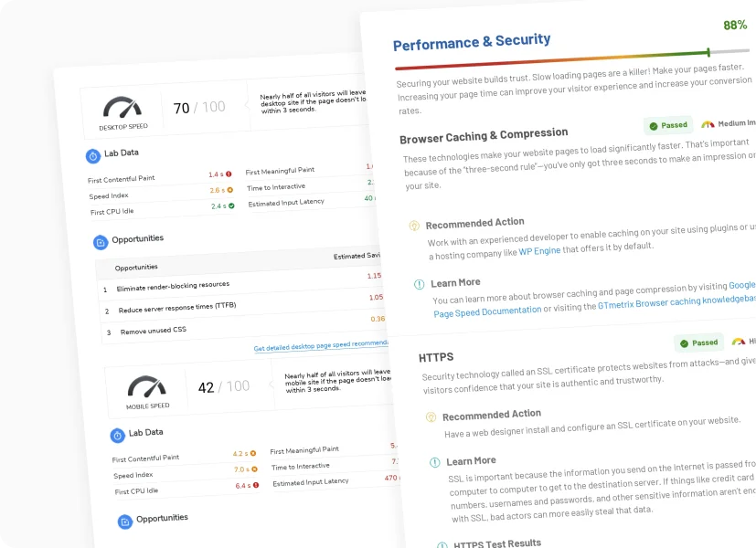The width and height of the screenshot is (756, 548).
Task: Click the Desktop Speed gauge icon
Action: point(122,105)
